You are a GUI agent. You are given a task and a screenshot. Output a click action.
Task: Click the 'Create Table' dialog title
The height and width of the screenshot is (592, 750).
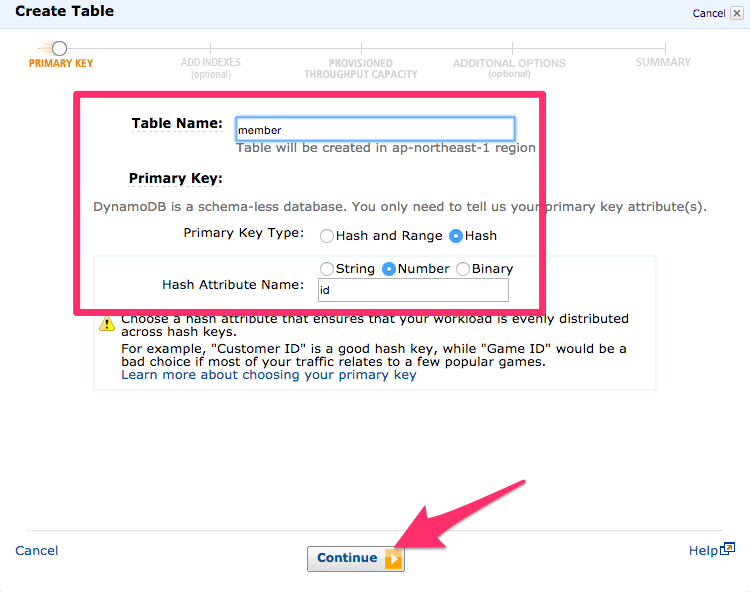[65, 11]
